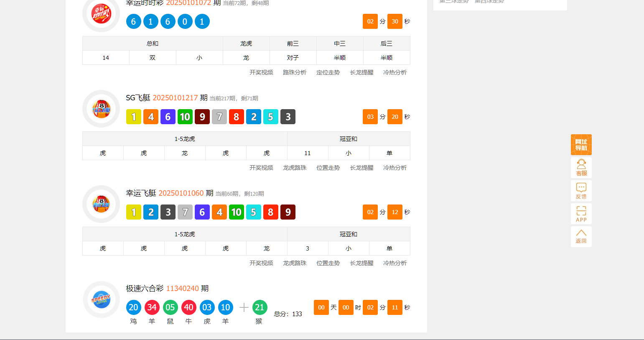The height and width of the screenshot is (340, 644).
Task: Click the 龙虎 column header cell
Action: click(x=246, y=43)
